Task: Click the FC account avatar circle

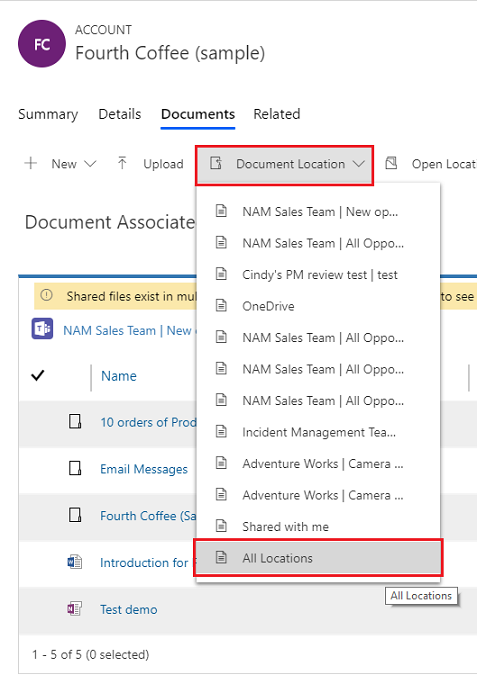Action: pos(42,43)
